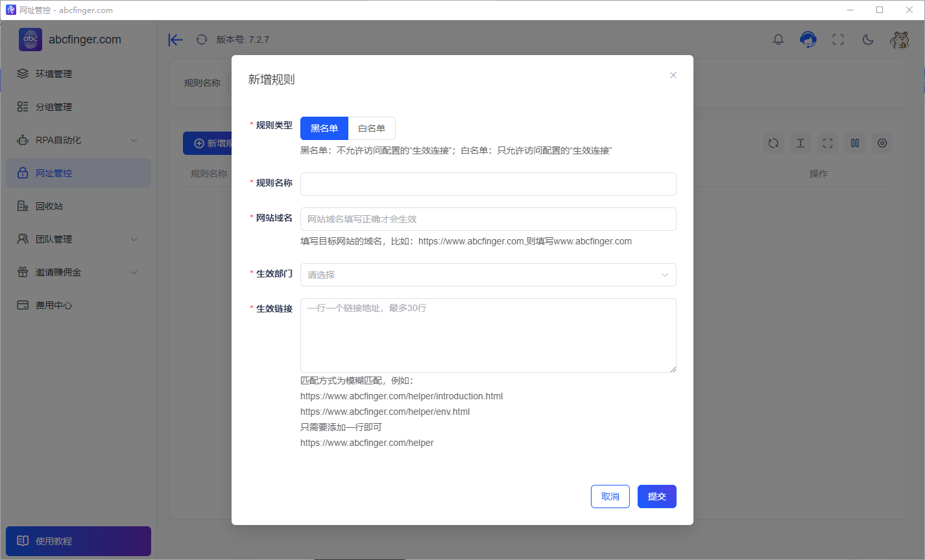The image size is (925, 560).
Task: Open customer service headset icon
Action: 808,40
